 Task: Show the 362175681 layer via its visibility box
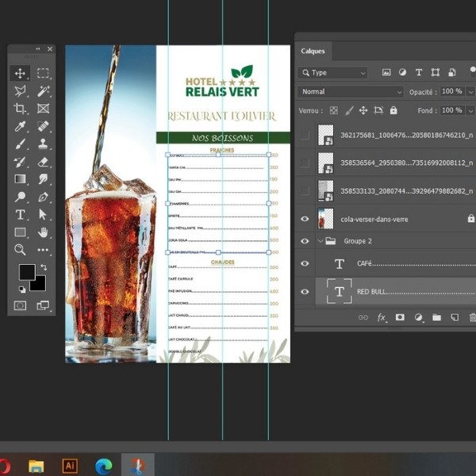click(x=305, y=136)
